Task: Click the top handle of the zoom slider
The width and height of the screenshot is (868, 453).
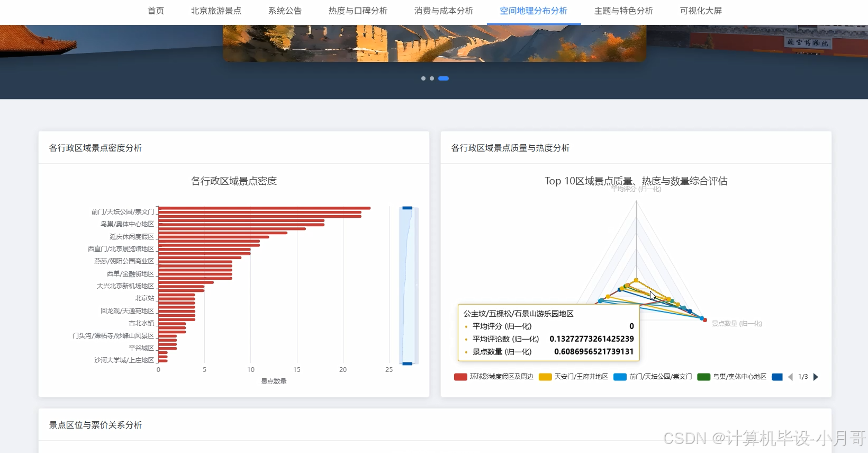Action: (x=407, y=208)
